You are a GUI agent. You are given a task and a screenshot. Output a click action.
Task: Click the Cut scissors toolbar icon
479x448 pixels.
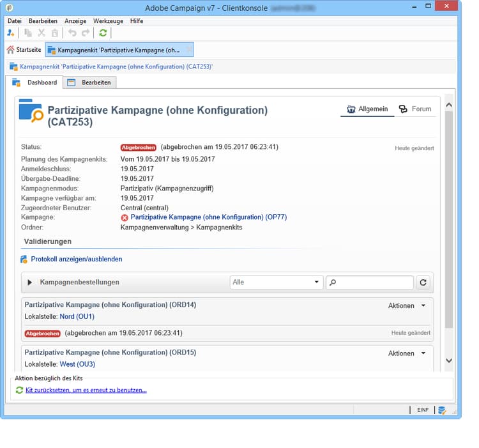click(42, 33)
